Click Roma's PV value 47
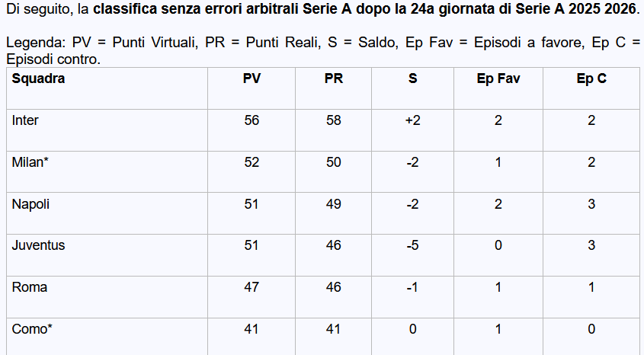This screenshot has width=644, height=355. coord(252,287)
